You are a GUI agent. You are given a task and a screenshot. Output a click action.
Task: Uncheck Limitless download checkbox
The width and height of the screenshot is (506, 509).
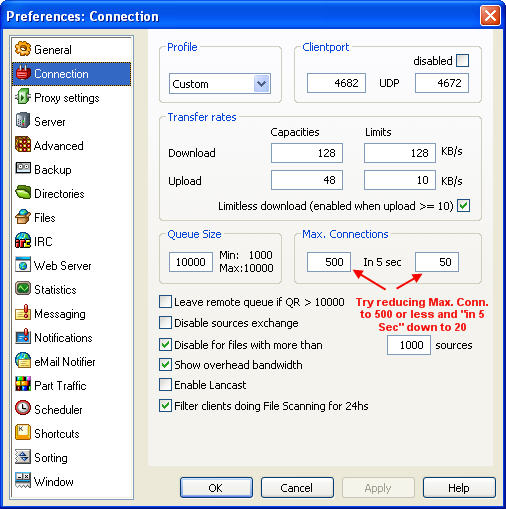click(x=463, y=206)
